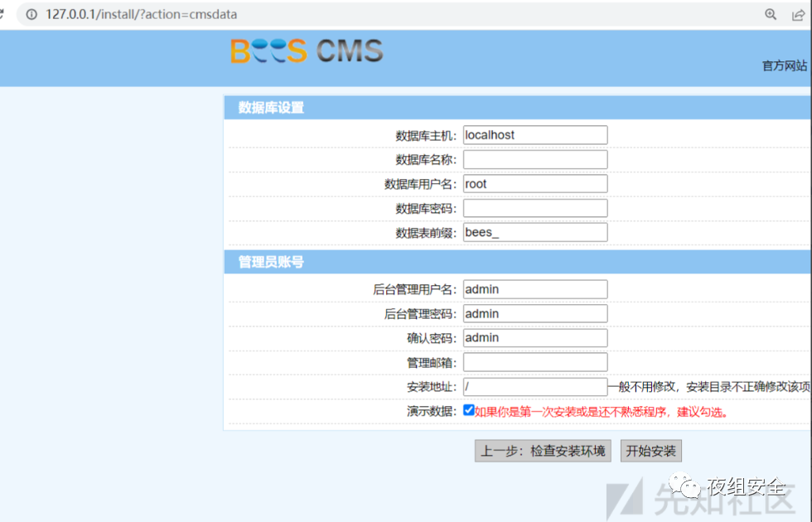Click the 数据库设置 section header
Image resolution: width=812 pixels, height=522 pixels.
(517, 107)
